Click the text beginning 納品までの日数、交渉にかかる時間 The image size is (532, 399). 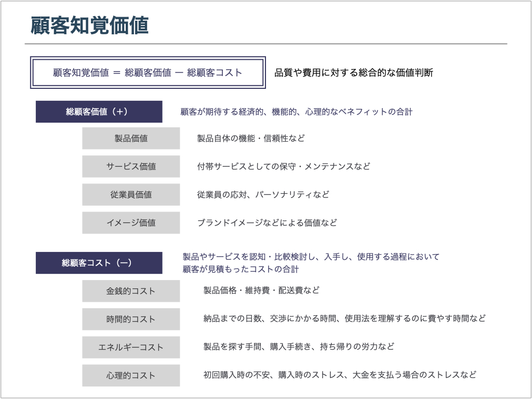click(345, 318)
